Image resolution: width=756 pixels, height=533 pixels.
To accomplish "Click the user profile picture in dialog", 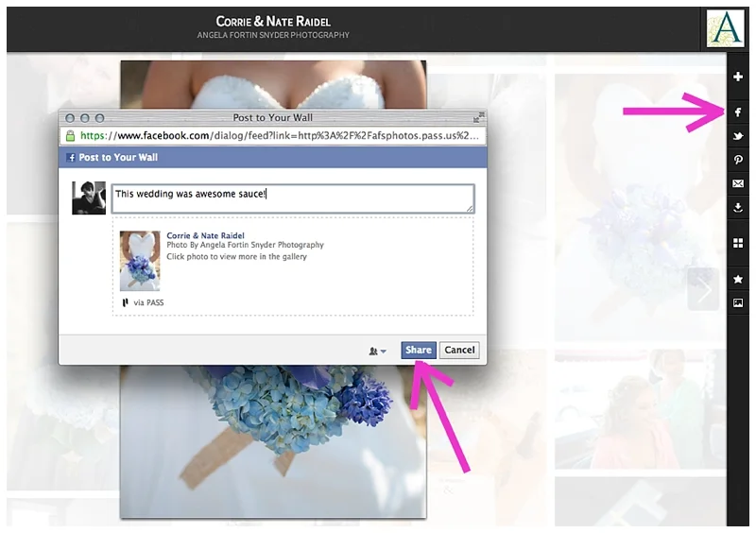I will click(89, 198).
